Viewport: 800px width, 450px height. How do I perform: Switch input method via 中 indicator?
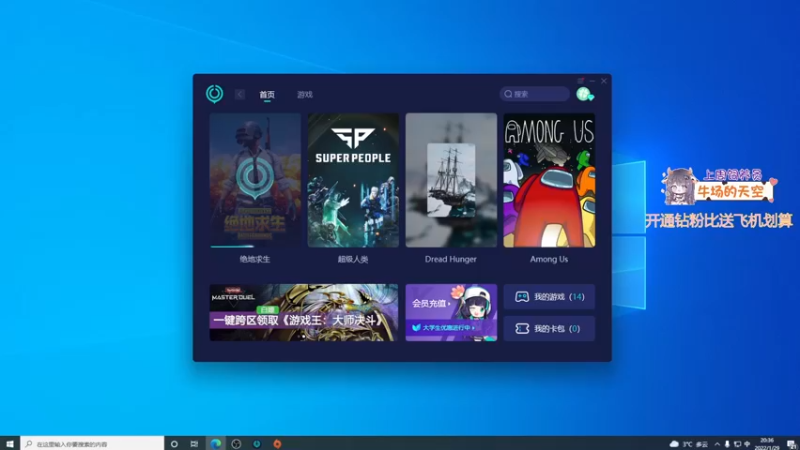coord(747,444)
